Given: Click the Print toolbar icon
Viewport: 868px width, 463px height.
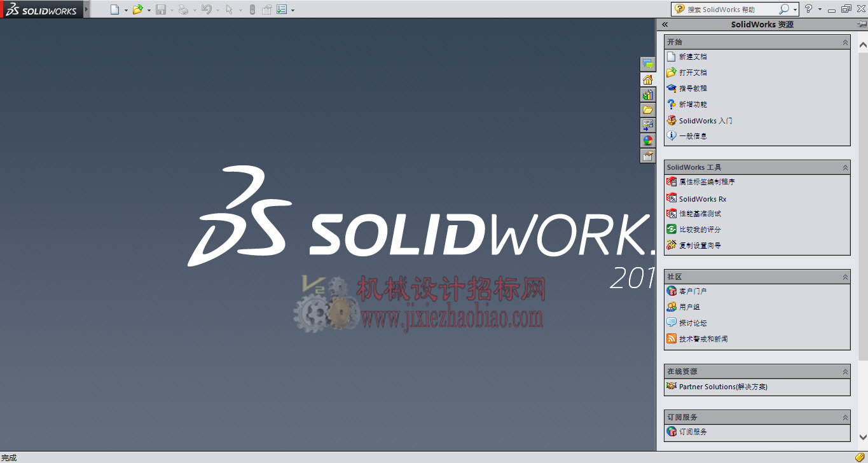Looking at the screenshot, I should click(183, 10).
